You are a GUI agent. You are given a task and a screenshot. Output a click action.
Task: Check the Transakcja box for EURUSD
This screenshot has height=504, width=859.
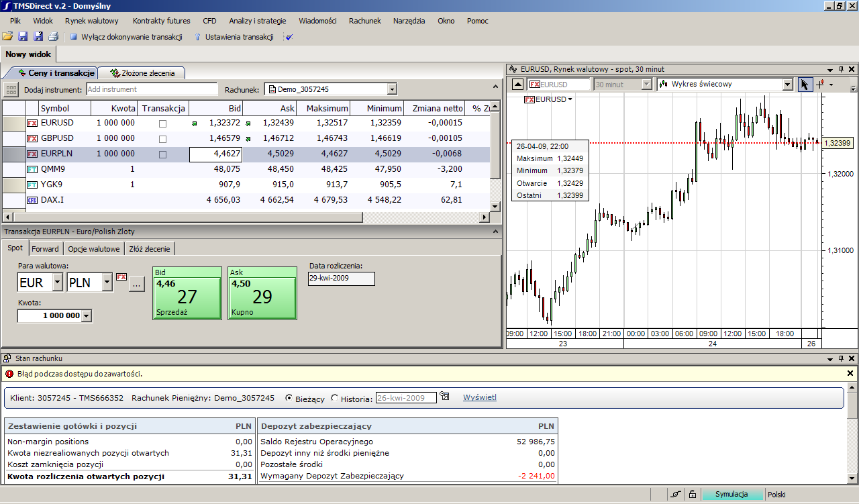pos(162,123)
